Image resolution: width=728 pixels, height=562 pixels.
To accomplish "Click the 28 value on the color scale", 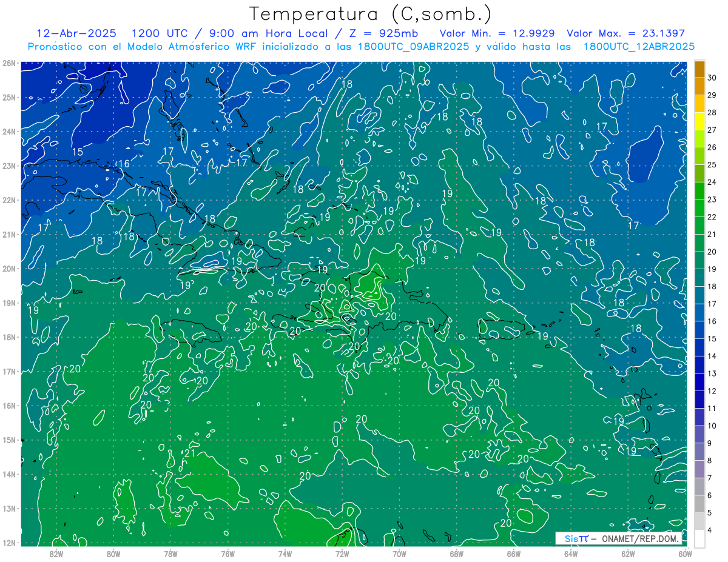I will (712, 113).
